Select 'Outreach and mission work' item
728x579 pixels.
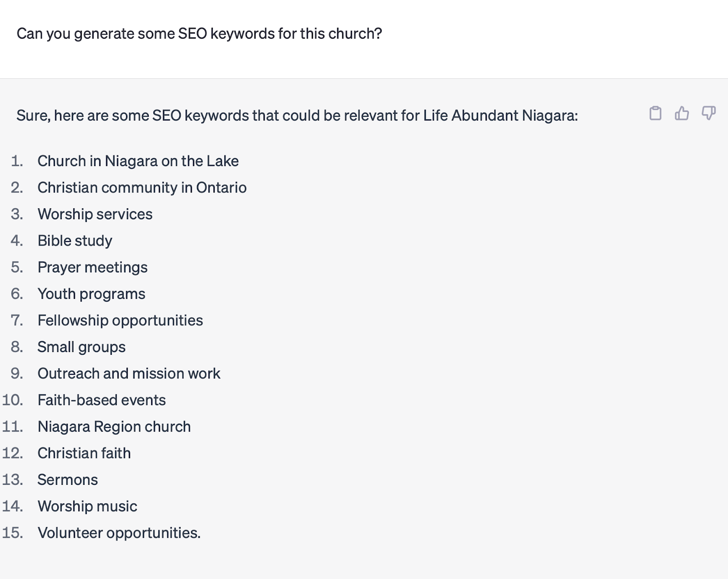click(129, 373)
